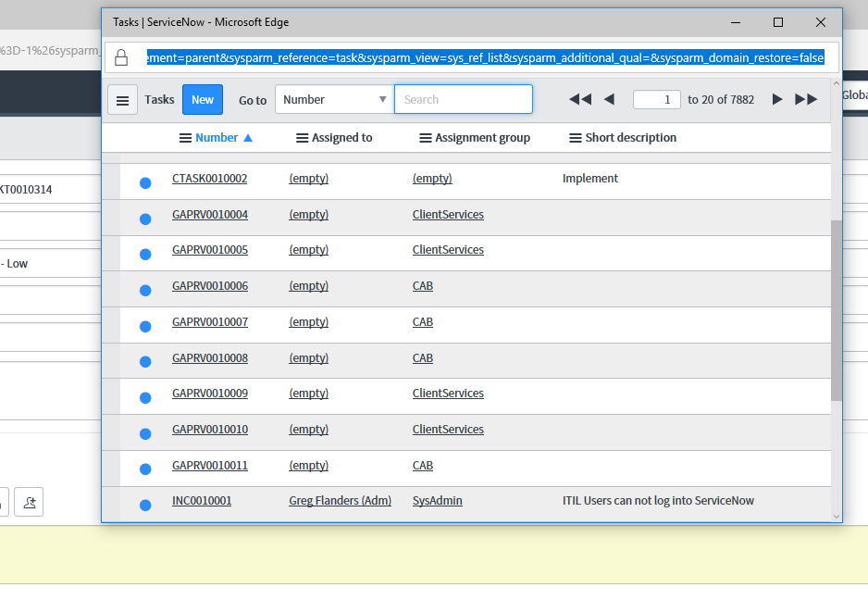
Task: Open Assigned to column options icon
Action: (x=302, y=138)
